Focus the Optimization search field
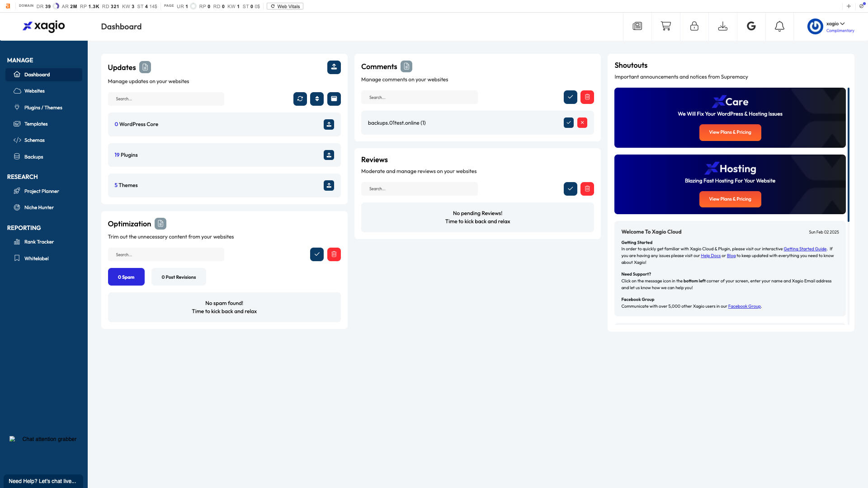 [x=166, y=254]
